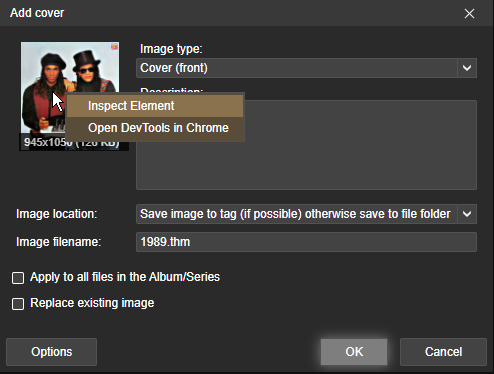Confirm with the OK button

point(354,352)
